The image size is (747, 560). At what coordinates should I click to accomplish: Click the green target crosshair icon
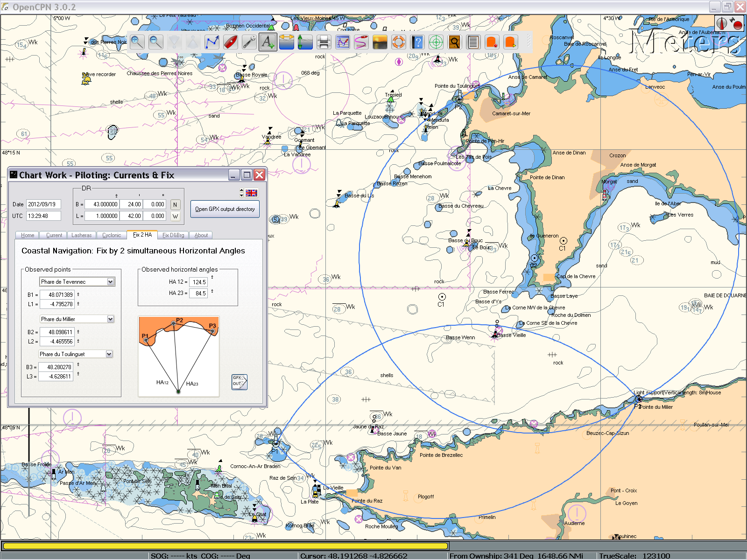pos(436,42)
